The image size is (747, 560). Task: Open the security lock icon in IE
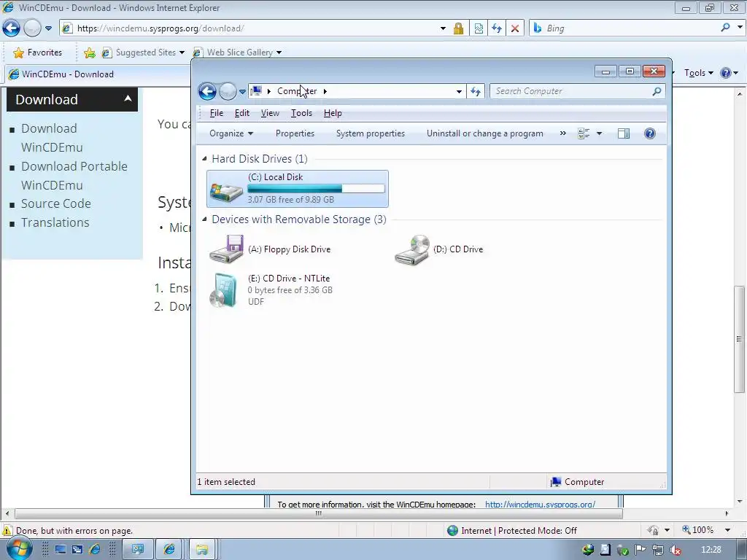[x=458, y=28]
